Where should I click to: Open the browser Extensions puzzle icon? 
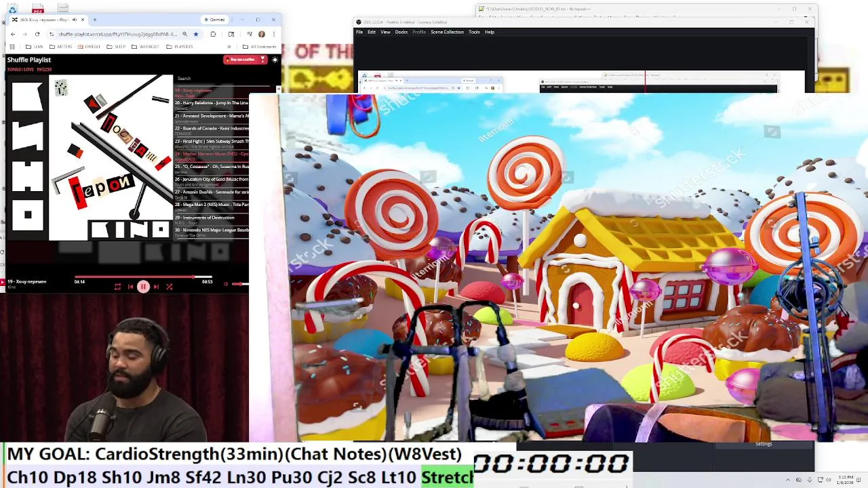click(x=213, y=34)
